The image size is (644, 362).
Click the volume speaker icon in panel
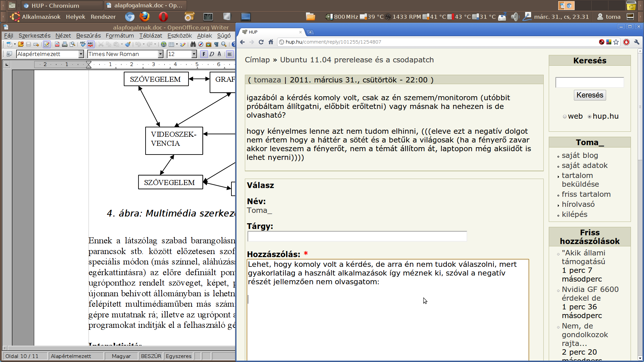click(x=515, y=17)
